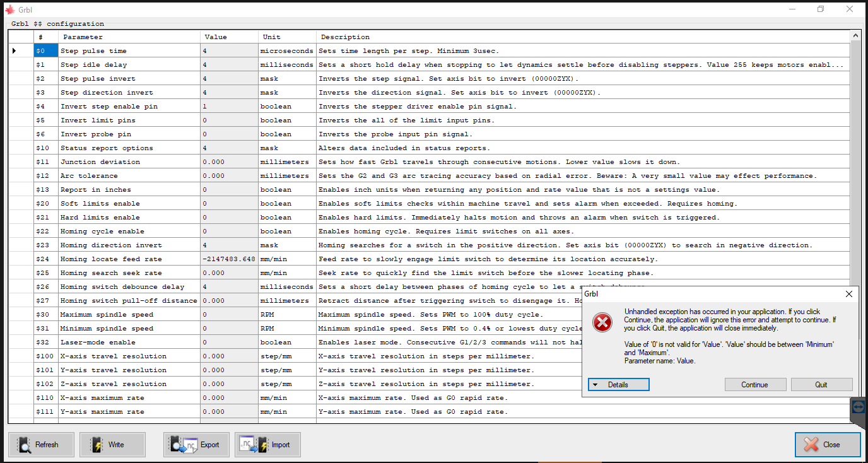Click the description for Hard limits enable
868x463 pixels.
584,218
